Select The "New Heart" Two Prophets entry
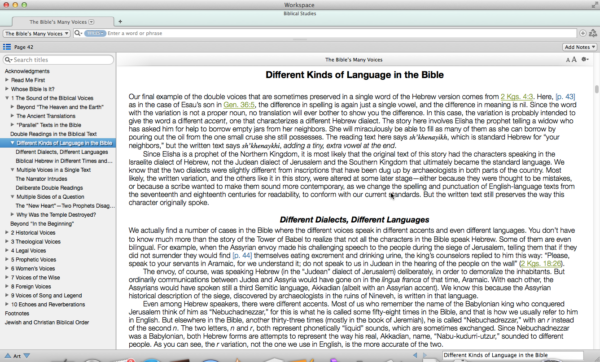Image resolution: width=600 pixels, height=362 pixels. (65, 205)
